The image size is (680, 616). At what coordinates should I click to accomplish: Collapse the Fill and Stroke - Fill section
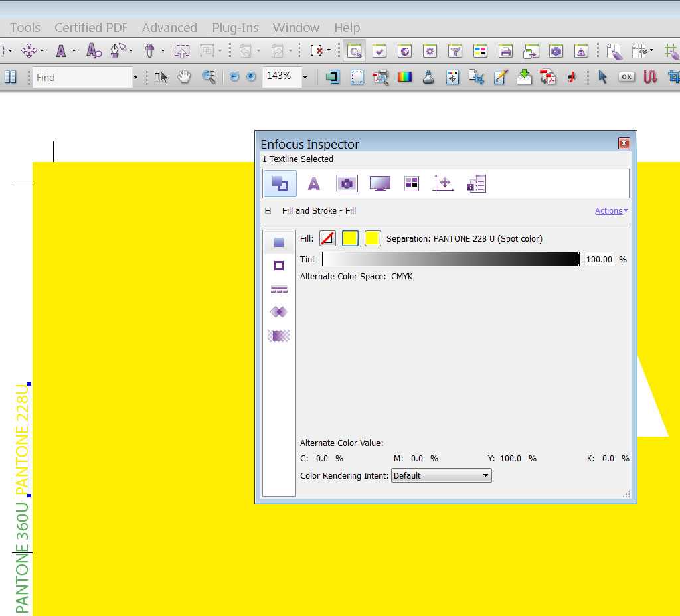coord(268,210)
